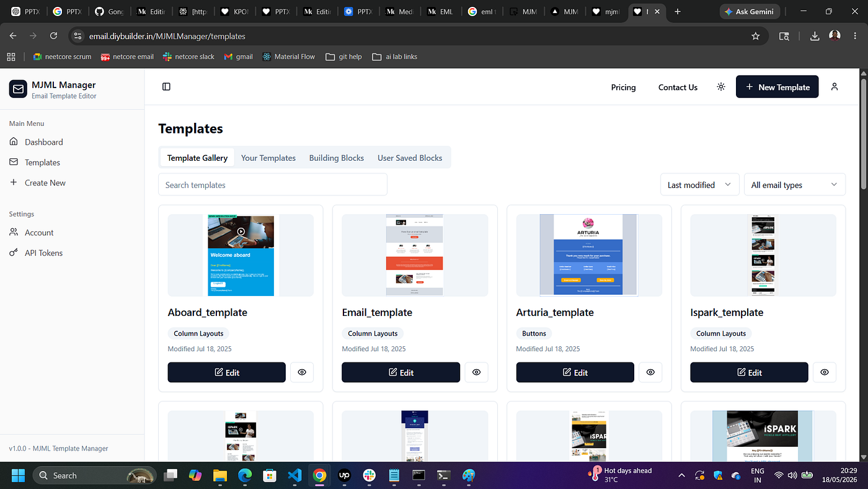Image resolution: width=868 pixels, height=489 pixels.
Task: Open the git help bookmark folder
Action: 343,56
